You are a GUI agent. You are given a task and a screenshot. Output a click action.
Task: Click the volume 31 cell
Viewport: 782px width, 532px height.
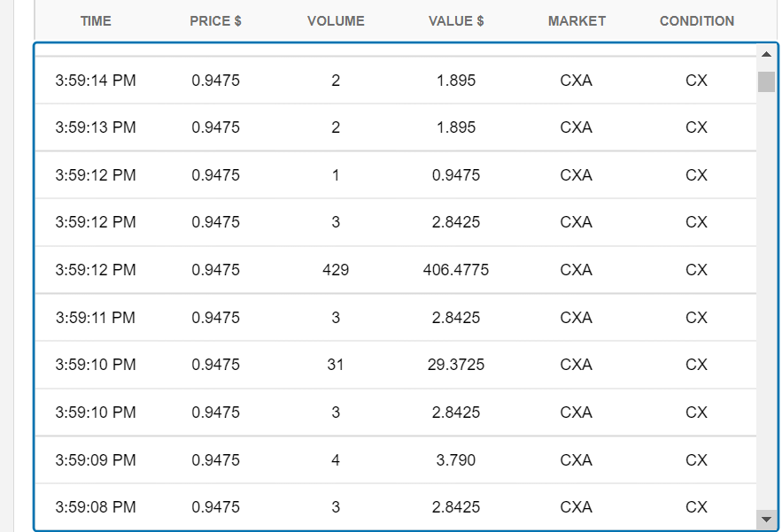click(336, 365)
